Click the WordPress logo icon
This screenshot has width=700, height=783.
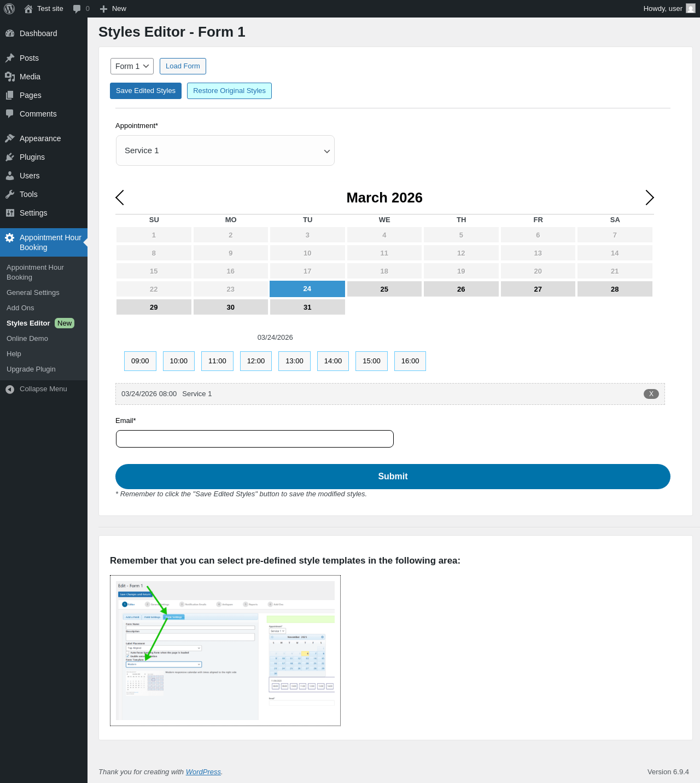click(9, 9)
